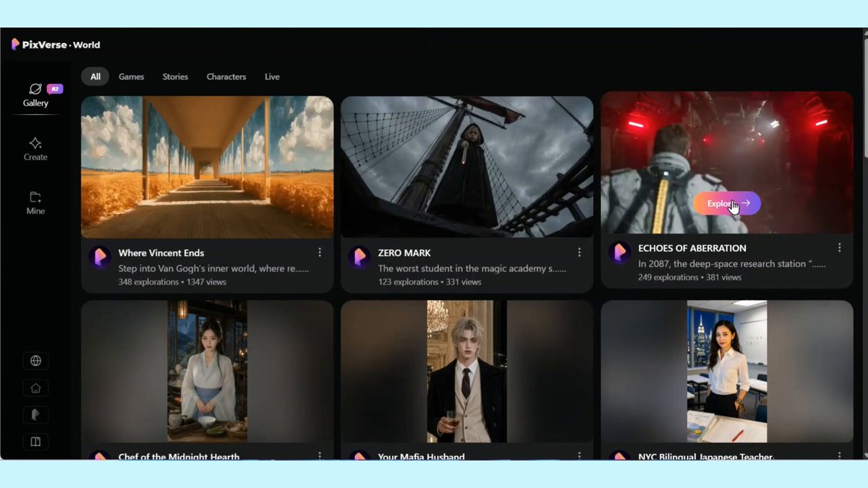Click the title "ZERO MARK"
This screenshot has width=868, height=488.
point(404,253)
